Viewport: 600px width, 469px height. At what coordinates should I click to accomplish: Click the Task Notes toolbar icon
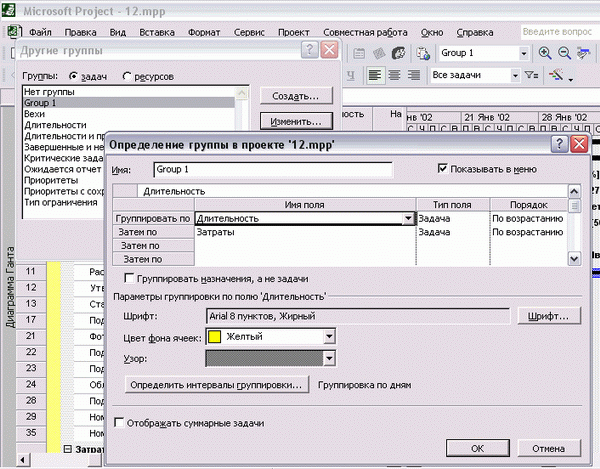click(379, 53)
